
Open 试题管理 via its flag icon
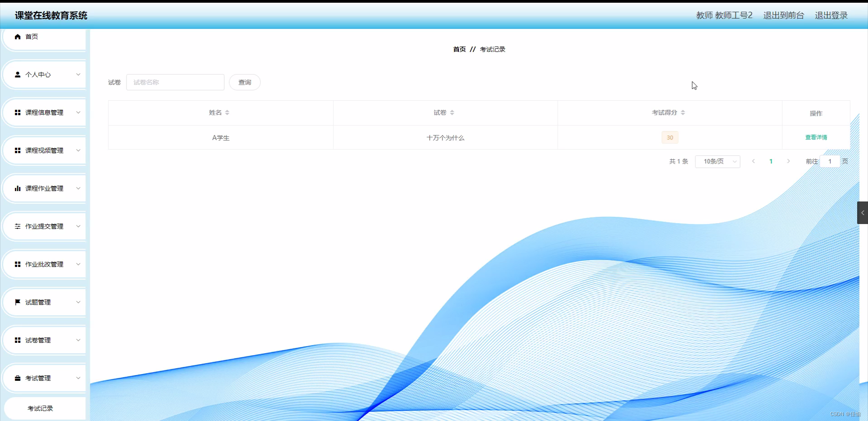(18, 302)
